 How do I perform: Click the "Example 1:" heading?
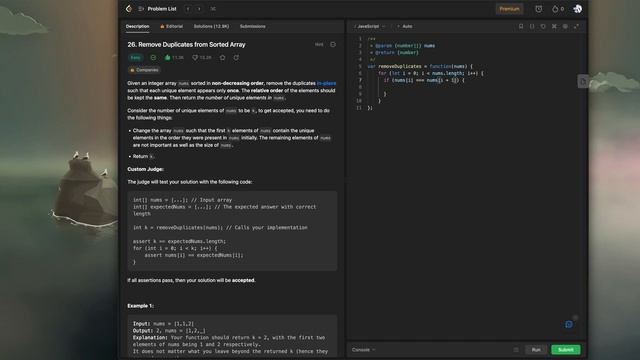140,306
